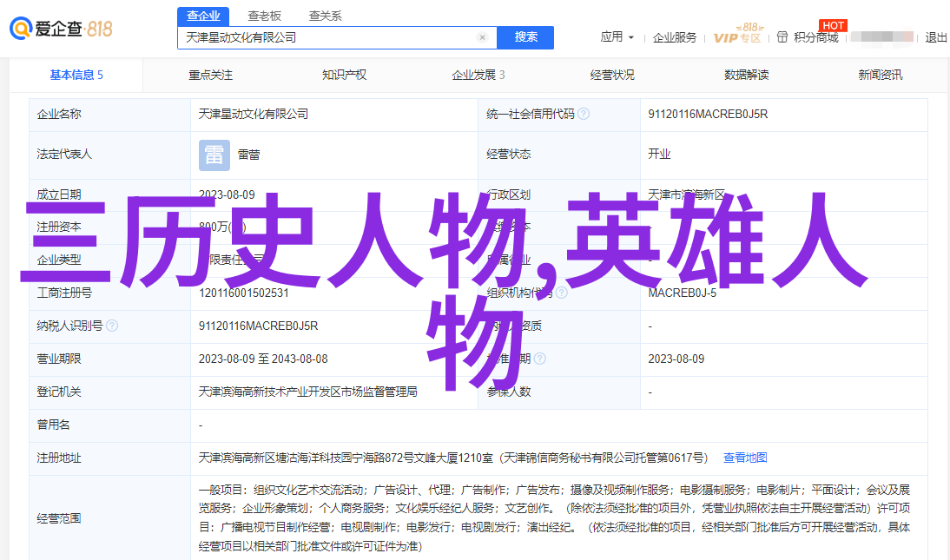
Task: Click the help icon beside 纳税人识别号
Action: click(112, 326)
